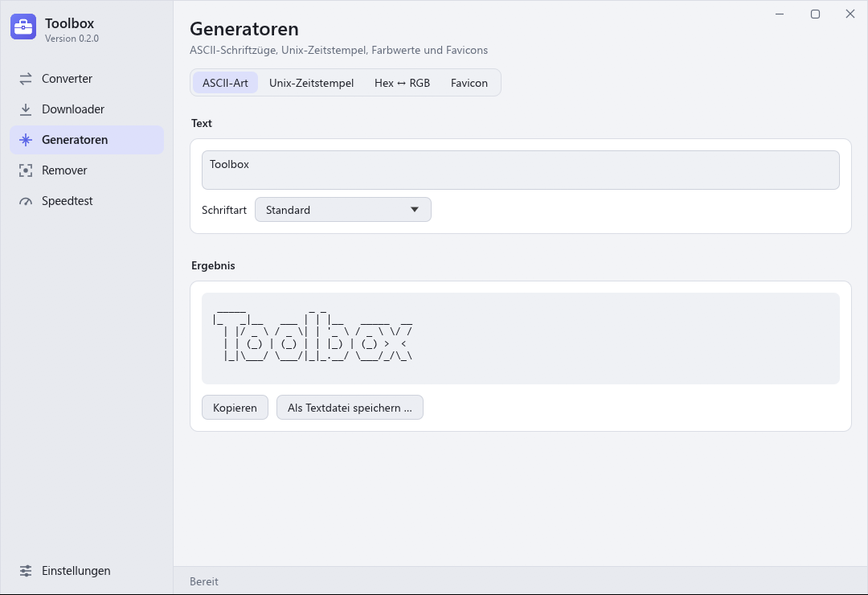Click the Version 0.2.0 label
The height and width of the screenshot is (595, 868).
(x=72, y=39)
